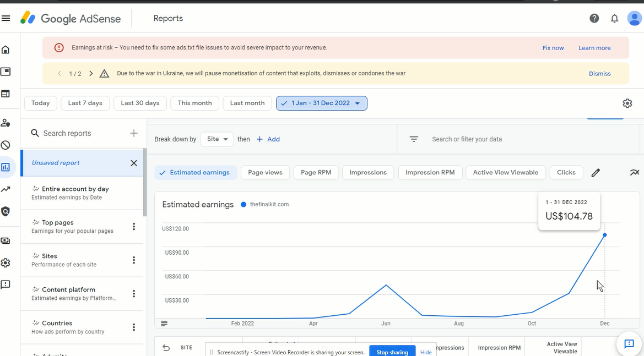Open the notifications bell
This screenshot has width=644, height=356.
tap(614, 19)
